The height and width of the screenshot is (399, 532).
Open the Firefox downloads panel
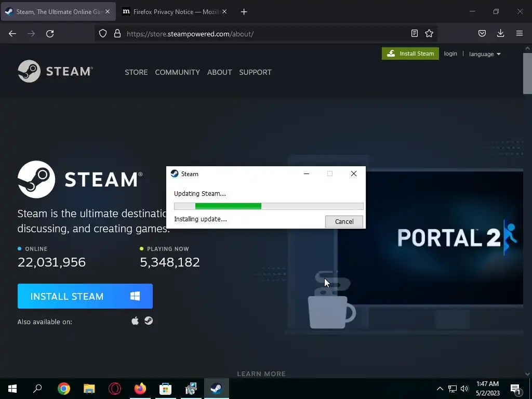click(x=500, y=33)
